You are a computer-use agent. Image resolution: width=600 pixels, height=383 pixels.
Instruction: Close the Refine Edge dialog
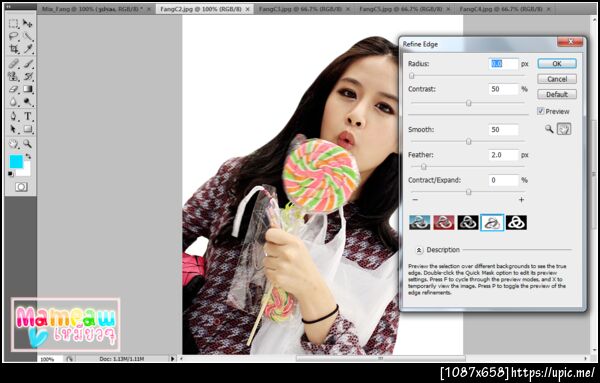tap(570, 41)
